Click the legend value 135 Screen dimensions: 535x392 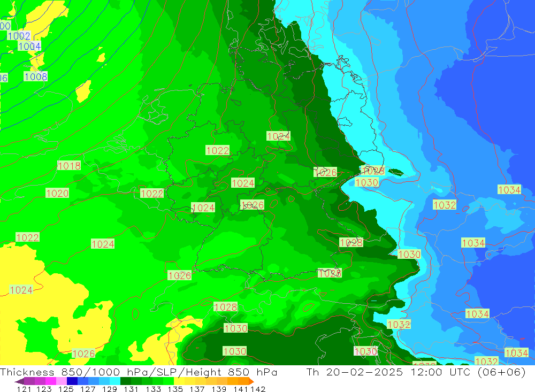tap(175, 389)
